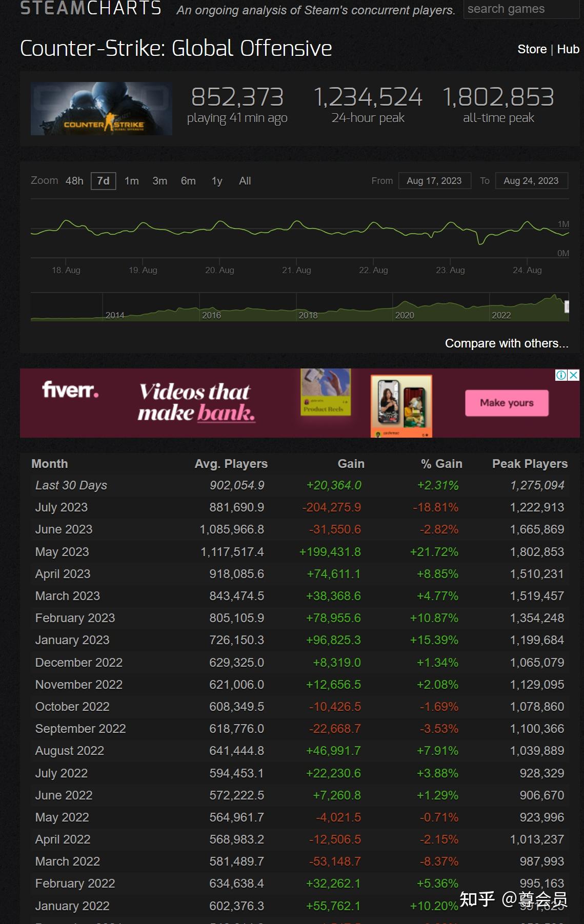Image resolution: width=584 pixels, height=924 pixels.
Task: Click the Peak Players column header
Action: point(530,464)
